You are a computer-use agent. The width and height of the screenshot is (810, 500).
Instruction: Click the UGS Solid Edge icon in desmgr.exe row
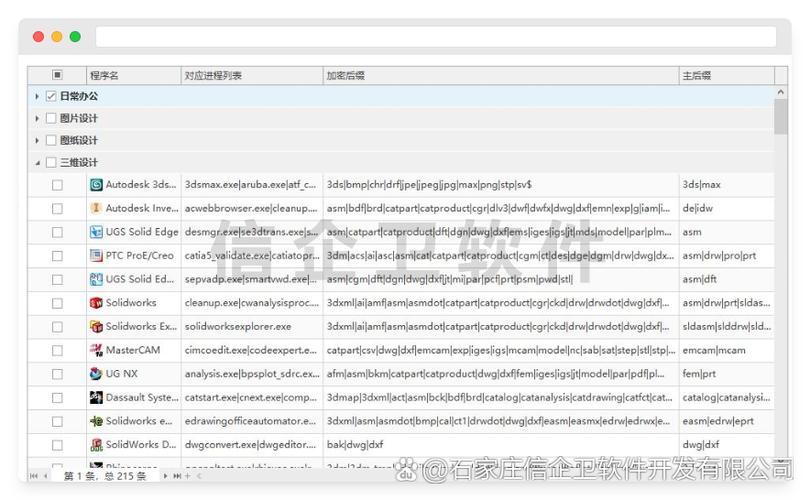point(96,232)
